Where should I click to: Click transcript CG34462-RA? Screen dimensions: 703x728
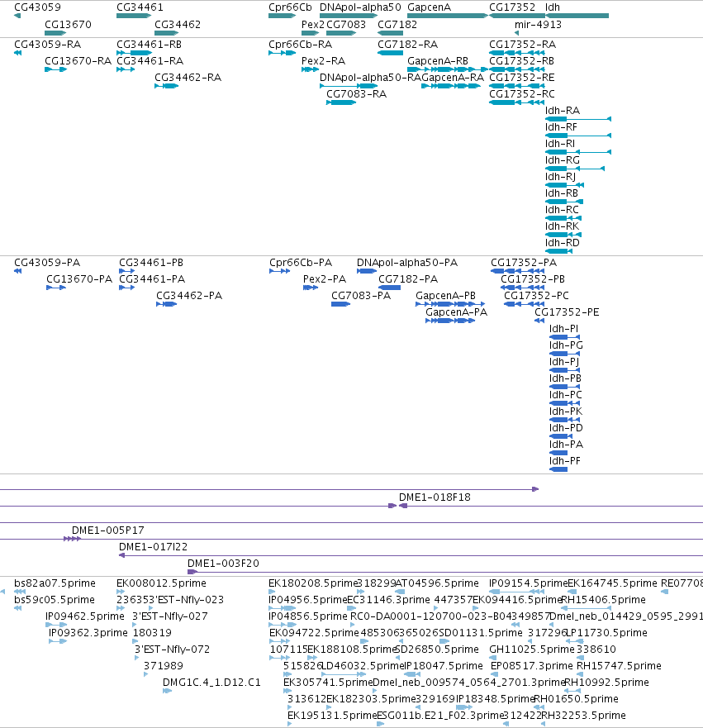[x=188, y=78]
